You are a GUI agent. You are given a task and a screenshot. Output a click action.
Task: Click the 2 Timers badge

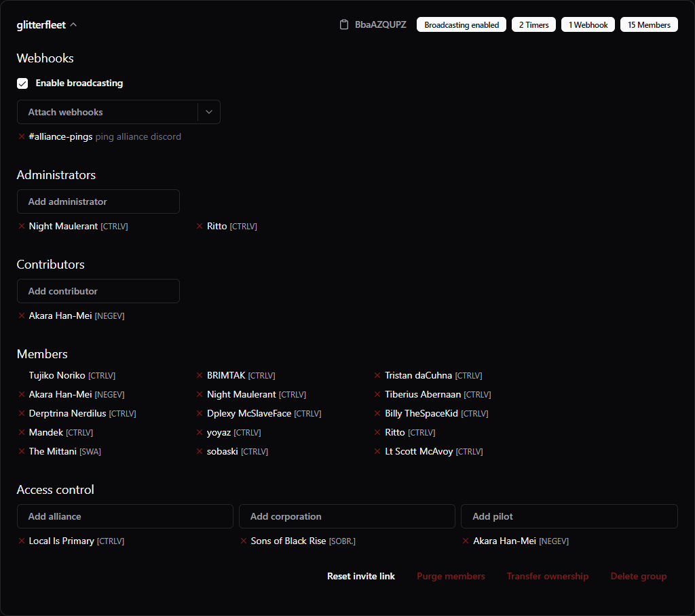coord(533,25)
